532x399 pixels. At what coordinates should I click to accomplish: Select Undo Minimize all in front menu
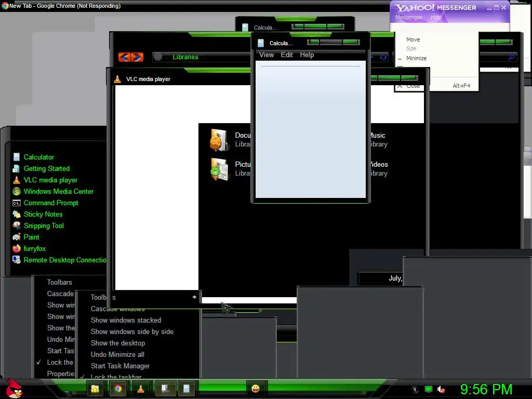[x=117, y=354]
